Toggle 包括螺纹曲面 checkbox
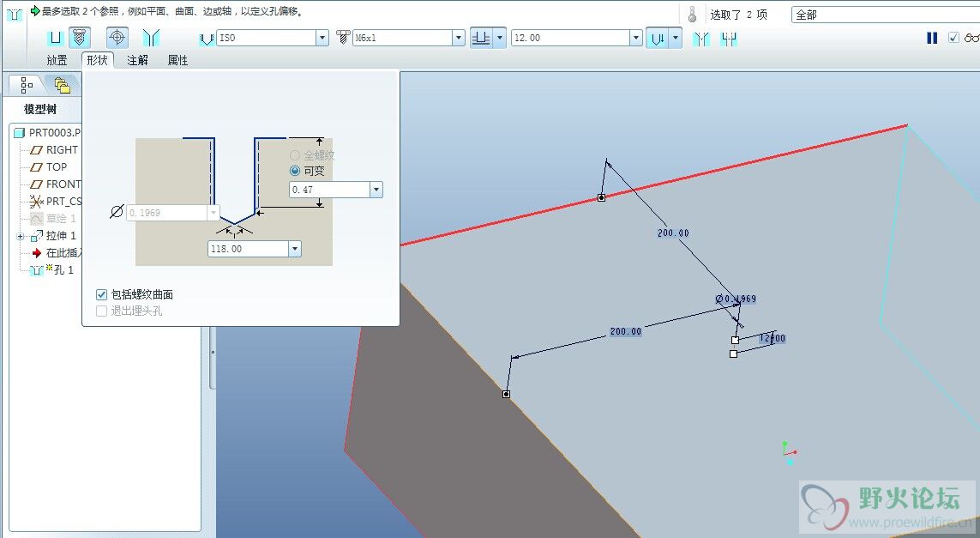The height and width of the screenshot is (538, 980). (x=101, y=294)
